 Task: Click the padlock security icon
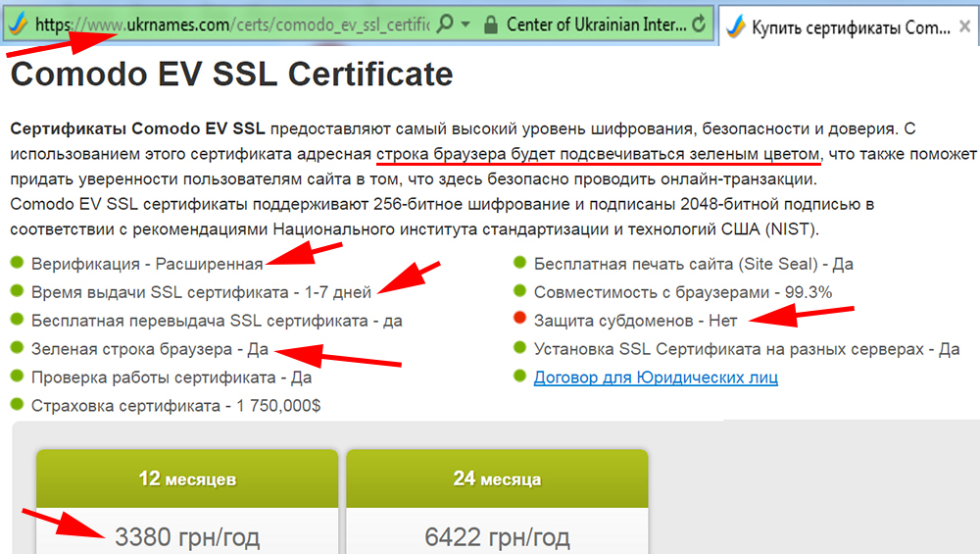491,24
